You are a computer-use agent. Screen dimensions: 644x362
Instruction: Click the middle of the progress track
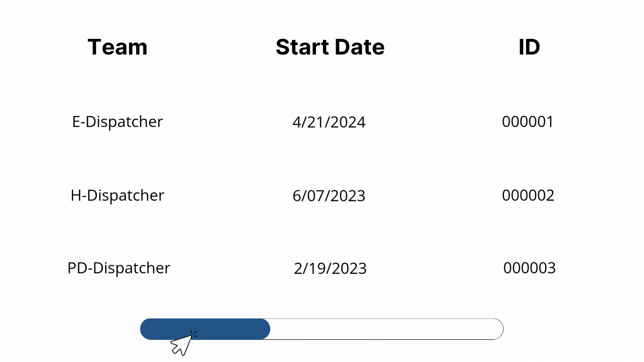(322, 329)
